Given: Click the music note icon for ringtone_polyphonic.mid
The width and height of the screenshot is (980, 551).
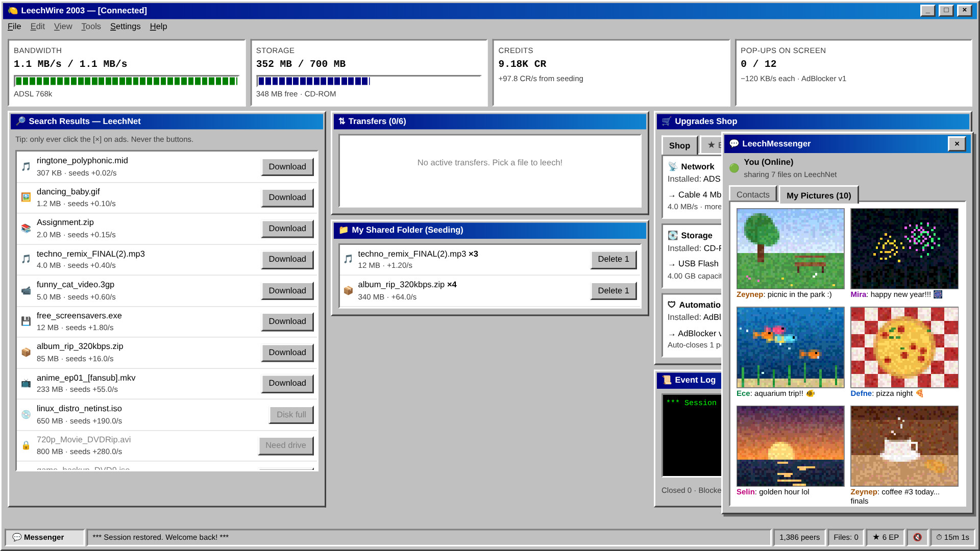Looking at the screenshot, I should click(26, 167).
